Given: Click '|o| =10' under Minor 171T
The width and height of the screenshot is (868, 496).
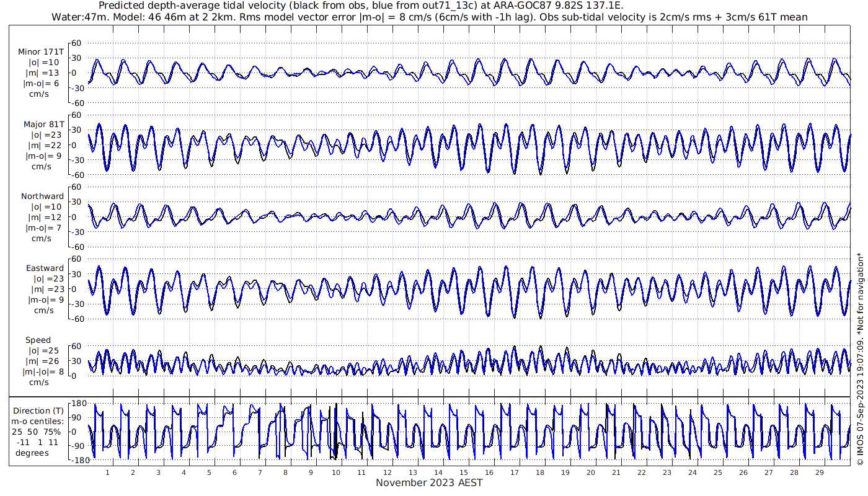Looking at the screenshot, I should click(45, 63).
